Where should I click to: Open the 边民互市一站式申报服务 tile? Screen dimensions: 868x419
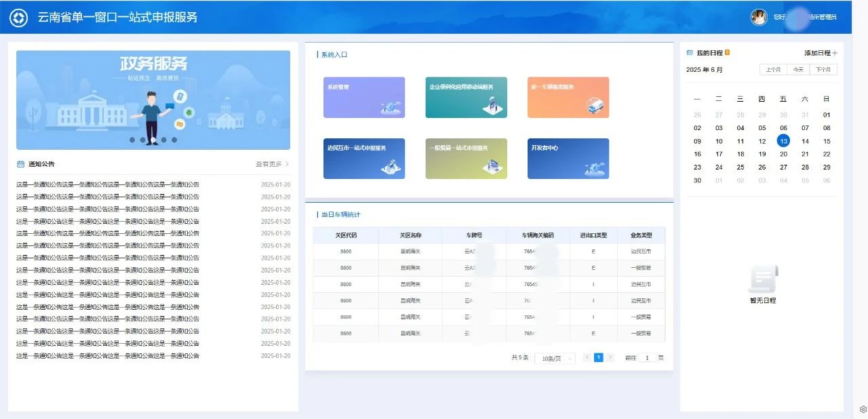pyautogui.click(x=364, y=159)
